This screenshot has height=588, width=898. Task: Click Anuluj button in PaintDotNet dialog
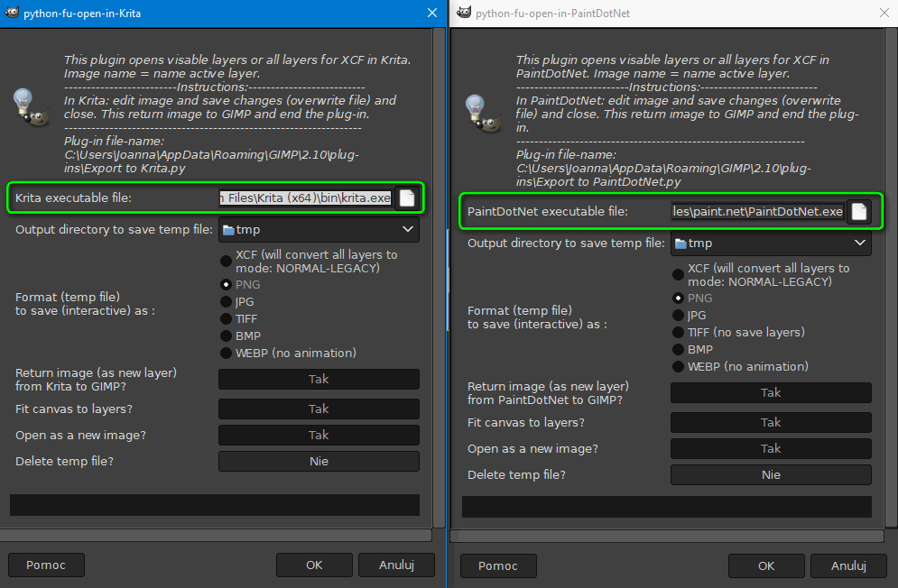(848, 566)
